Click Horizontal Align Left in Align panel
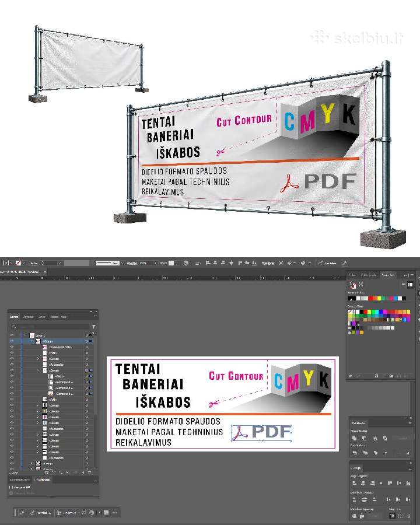 354,483
